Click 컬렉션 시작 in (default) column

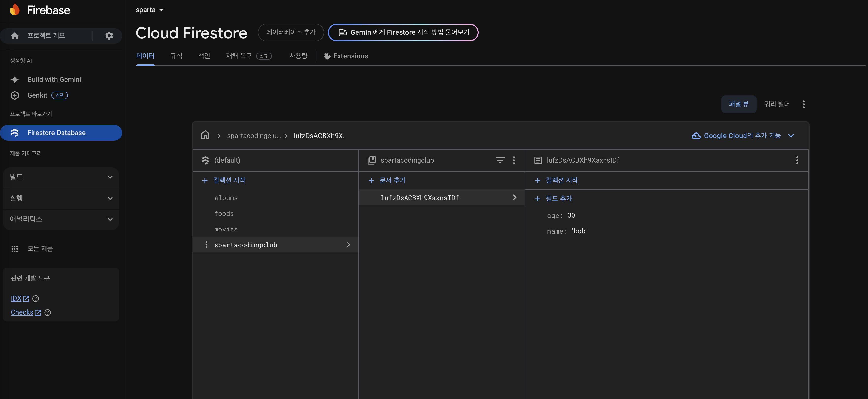click(x=224, y=181)
